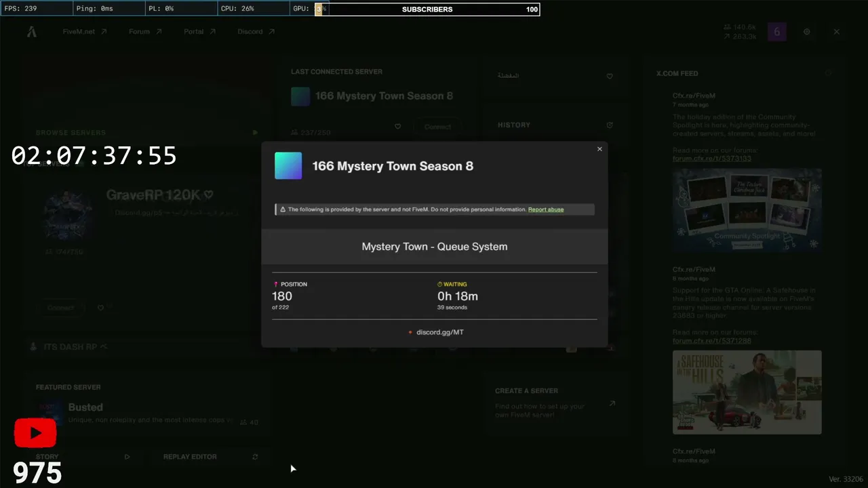Open the Portal link in the top bar
Image resolution: width=868 pixels, height=488 pixels.
tap(199, 32)
